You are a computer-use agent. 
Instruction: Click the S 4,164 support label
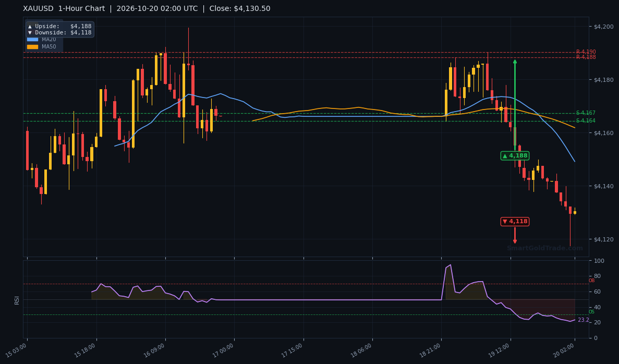[x=586, y=121]
